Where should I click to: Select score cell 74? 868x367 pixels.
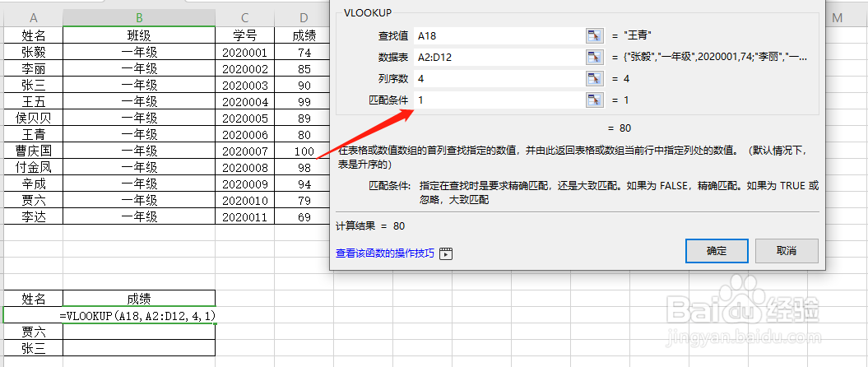pyautogui.click(x=304, y=53)
